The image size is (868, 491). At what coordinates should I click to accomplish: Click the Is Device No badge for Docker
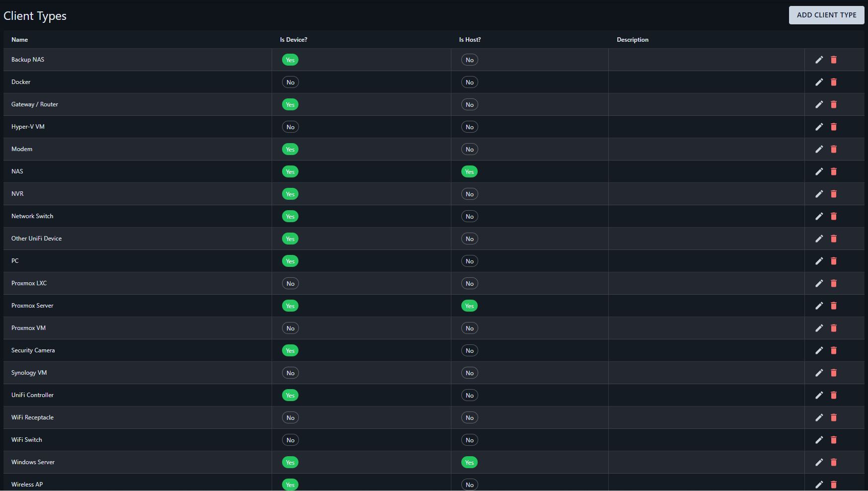pos(290,82)
